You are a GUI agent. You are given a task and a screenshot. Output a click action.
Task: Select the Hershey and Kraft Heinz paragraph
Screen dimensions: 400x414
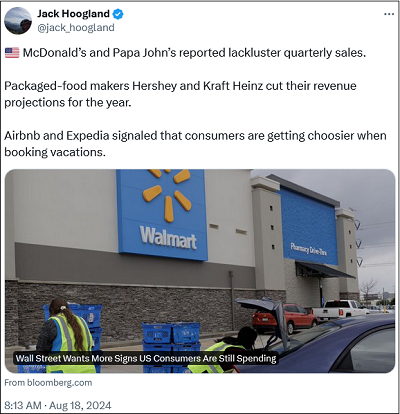(x=180, y=94)
